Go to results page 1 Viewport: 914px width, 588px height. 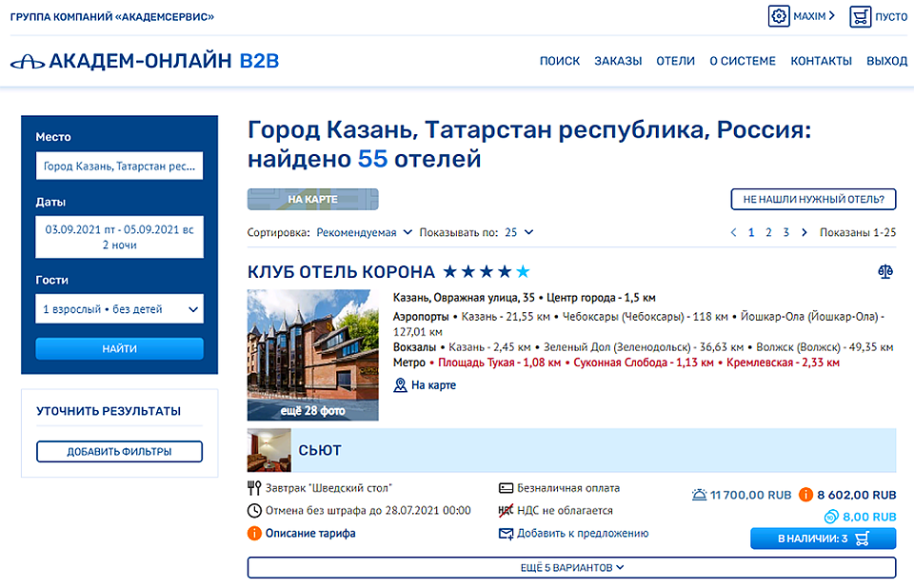pos(751,232)
